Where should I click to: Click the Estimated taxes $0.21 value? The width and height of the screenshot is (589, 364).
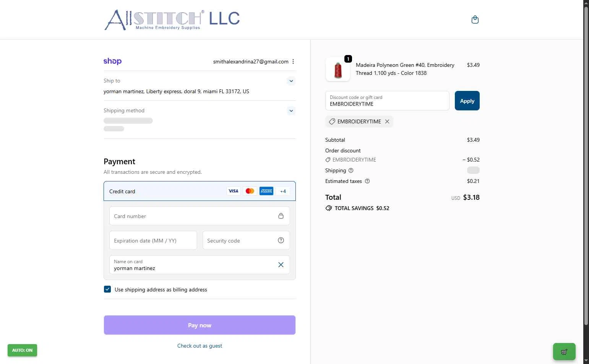[473, 181]
